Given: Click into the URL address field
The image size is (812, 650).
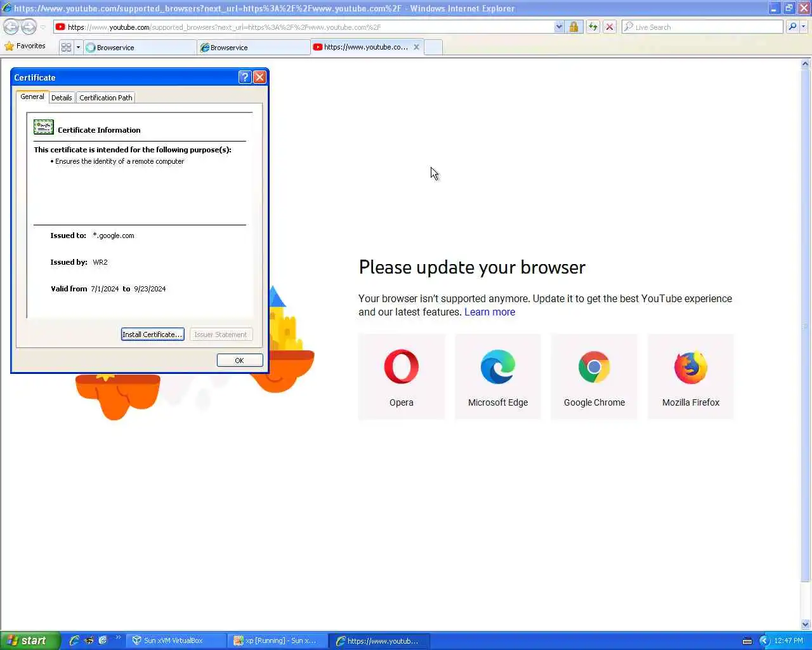Looking at the screenshot, I should pos(304,27).
